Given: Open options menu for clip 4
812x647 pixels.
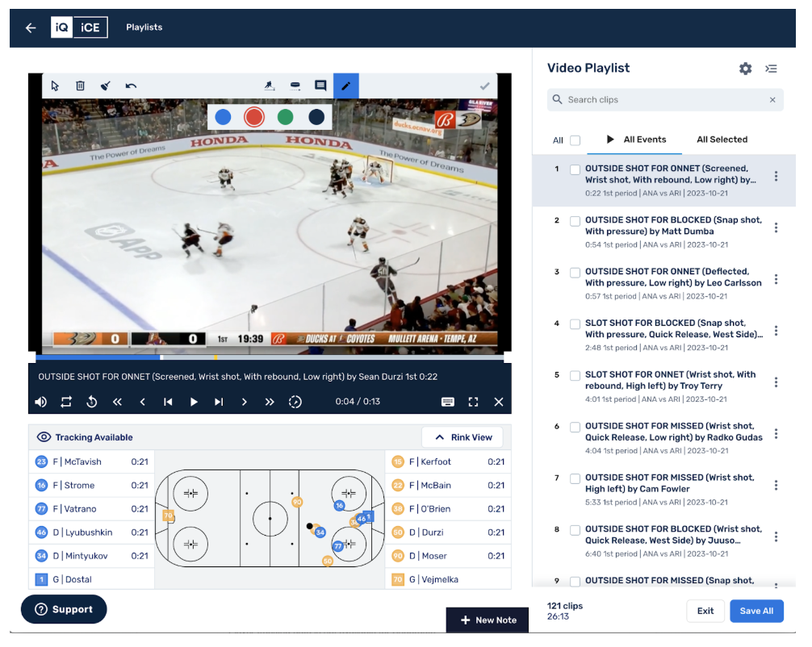Looking at the screenshot, I should click(776, 331).
